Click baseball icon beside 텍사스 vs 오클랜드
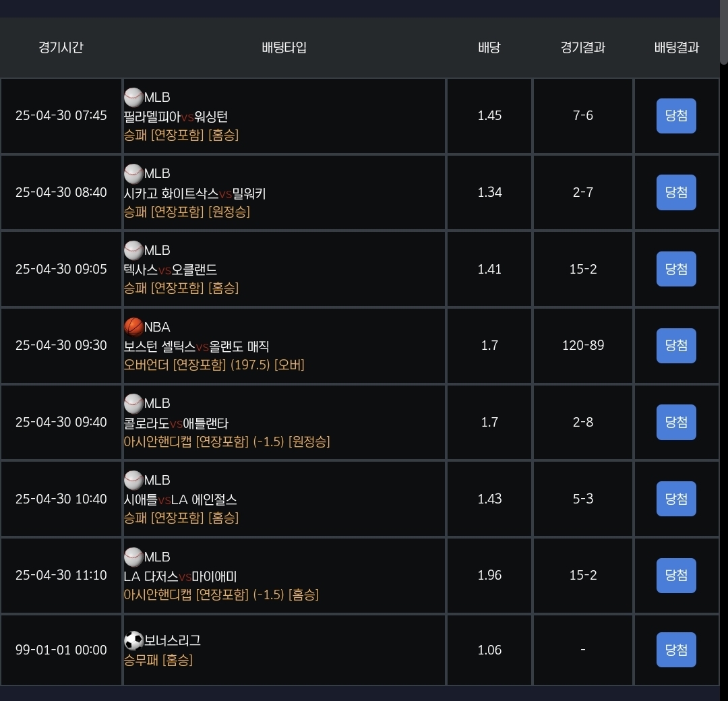The image size is (728, 701). (x=133, y=251)
